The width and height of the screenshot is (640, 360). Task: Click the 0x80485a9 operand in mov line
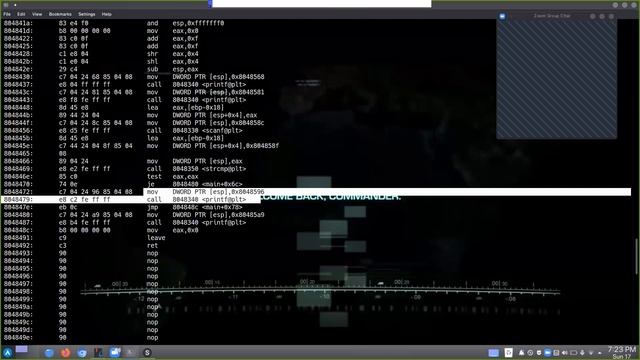pyautogui.click(x=247, y=215)
